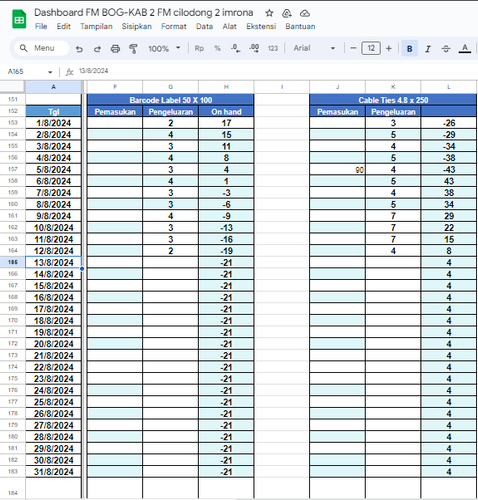Select the Tgl header cell
This screenshot has height=500, width=478.
(53, 112)
